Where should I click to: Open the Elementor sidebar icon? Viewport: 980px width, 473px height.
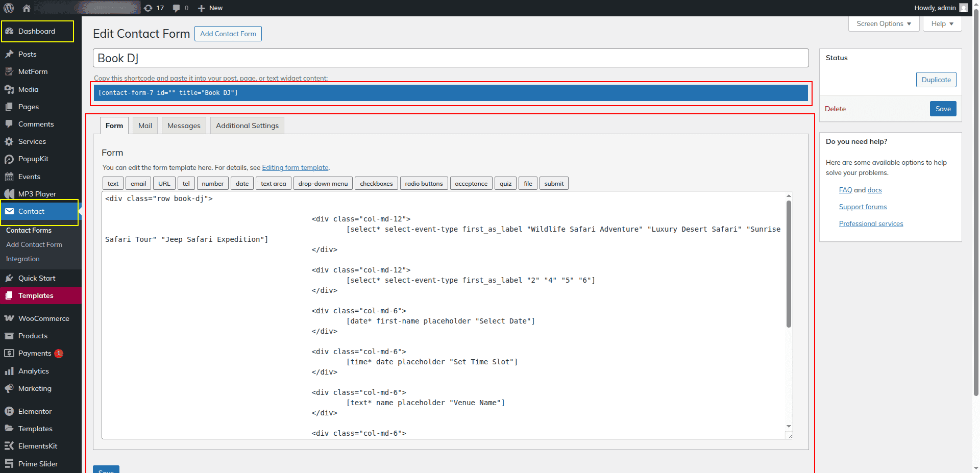[x=9, y=411]
